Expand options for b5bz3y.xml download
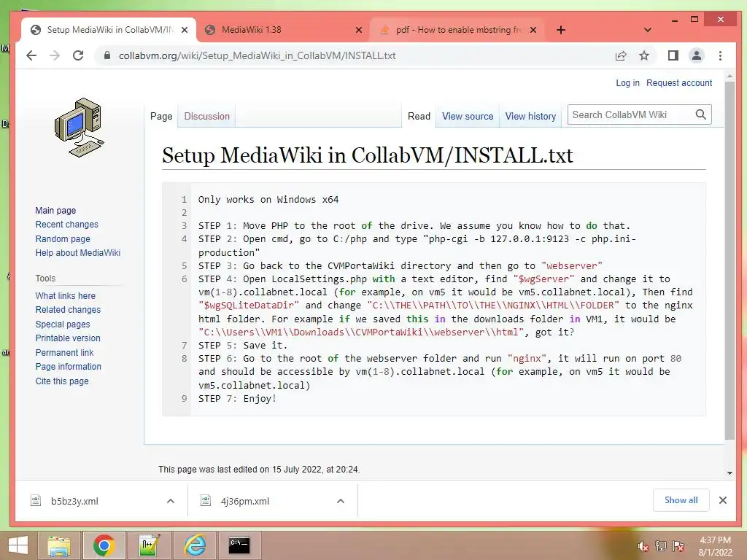This screenshot has height=560, width=747. point(171,501)
